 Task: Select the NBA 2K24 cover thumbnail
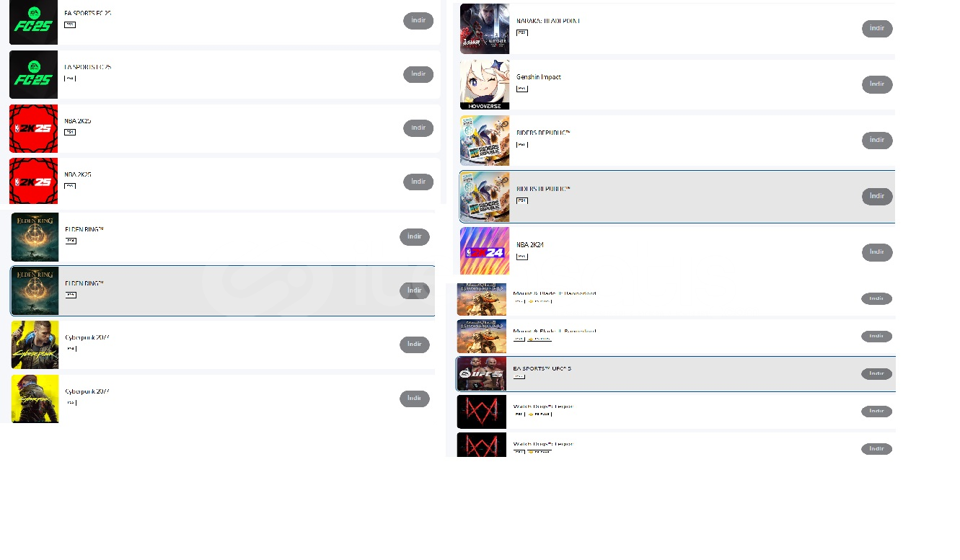tap(485, 251)
